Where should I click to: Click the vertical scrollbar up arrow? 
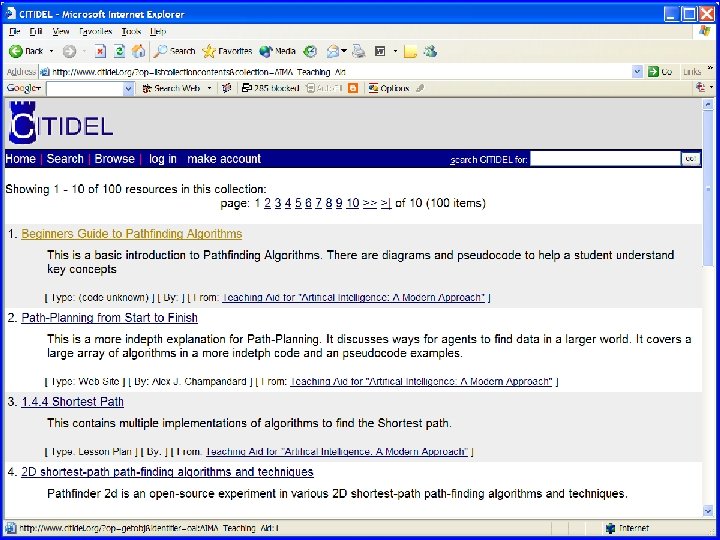[708, 105]
